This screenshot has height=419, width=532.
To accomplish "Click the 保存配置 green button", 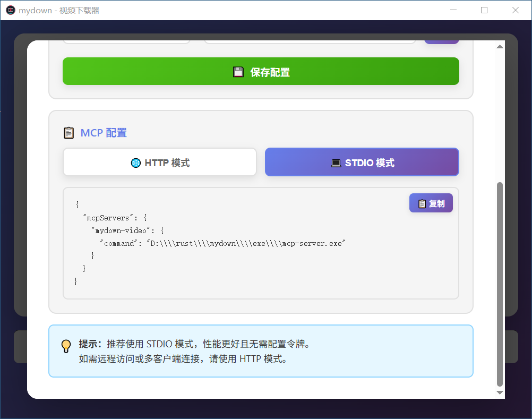I will click(261, 71).
